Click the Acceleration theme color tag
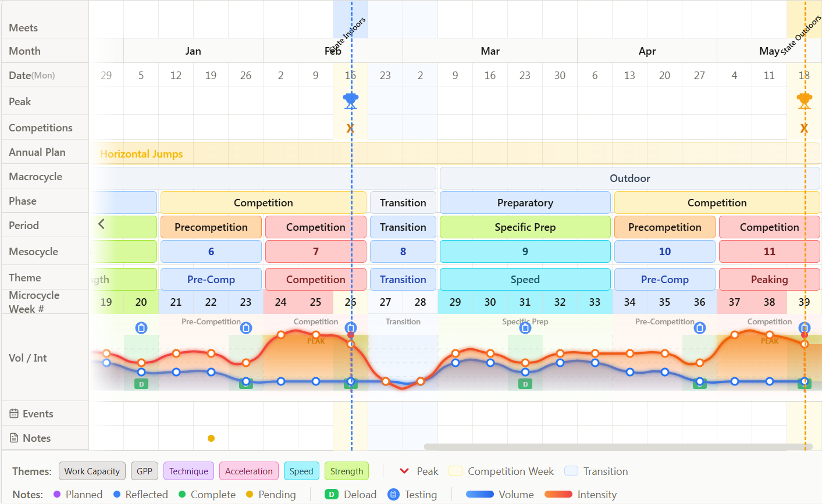This screenshot has height=504, width=822. pyautogui.click(x=249, y=471)
